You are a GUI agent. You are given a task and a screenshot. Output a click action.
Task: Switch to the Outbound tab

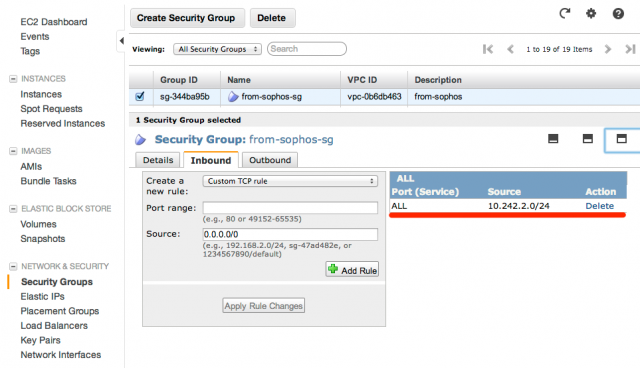[x=270, y=160]
